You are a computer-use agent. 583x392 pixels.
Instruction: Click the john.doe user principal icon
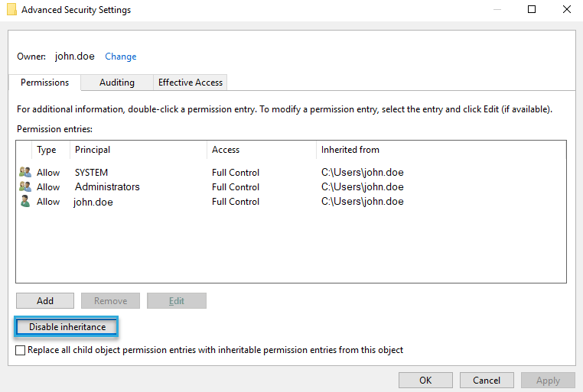coord(25,202)
